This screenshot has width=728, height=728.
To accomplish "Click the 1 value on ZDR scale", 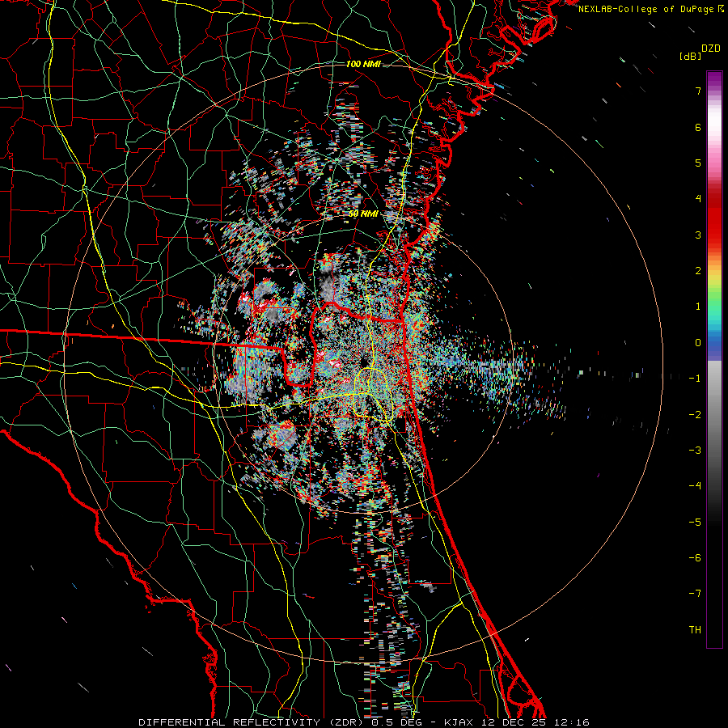I will click(698, 307).
